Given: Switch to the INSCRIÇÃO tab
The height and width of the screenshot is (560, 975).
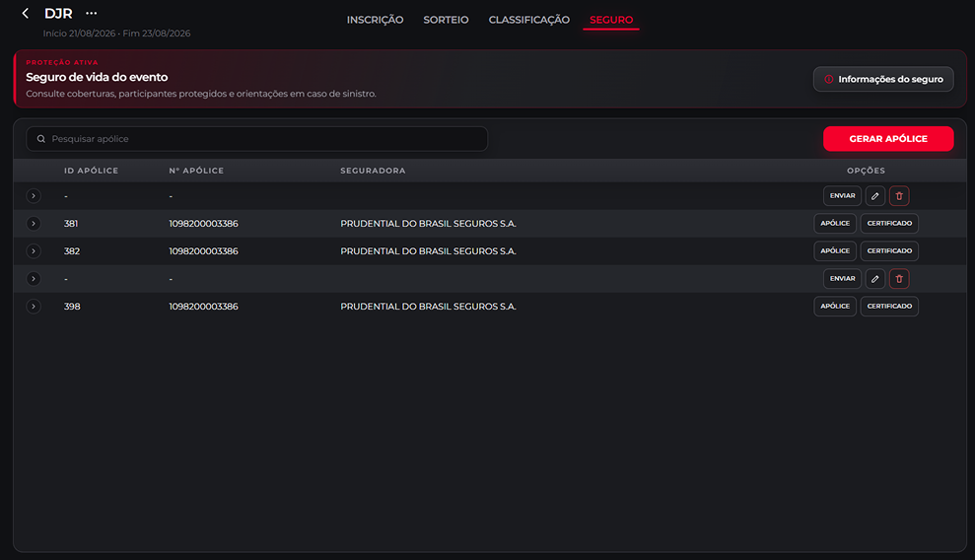Looking at the screenshot, I should point(375,20).
